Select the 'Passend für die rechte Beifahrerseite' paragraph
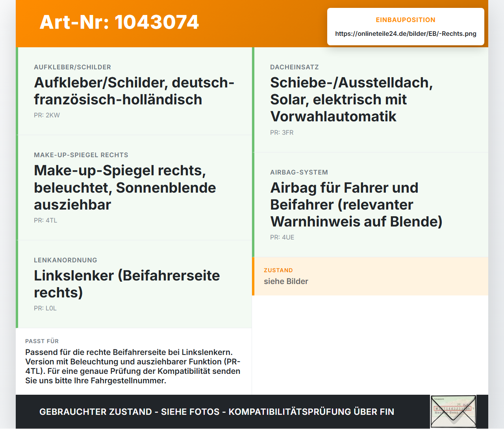This screenshot has height=429, width=504. click(133, 366)
